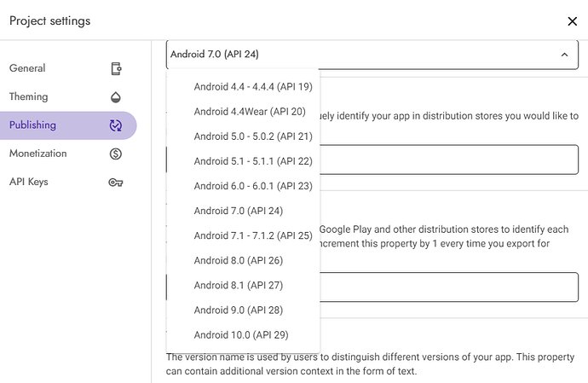Choose Android 4.4 - 4.4.4 (API 19)
This screenshot has height=383, width=588.
[x=243, y=87]
